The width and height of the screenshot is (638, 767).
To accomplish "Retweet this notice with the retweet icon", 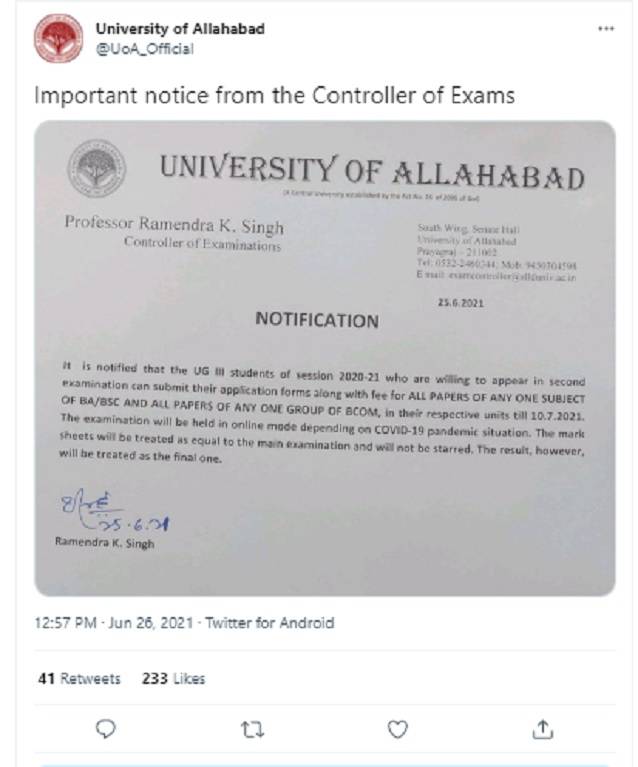I will tap(250, 730).
